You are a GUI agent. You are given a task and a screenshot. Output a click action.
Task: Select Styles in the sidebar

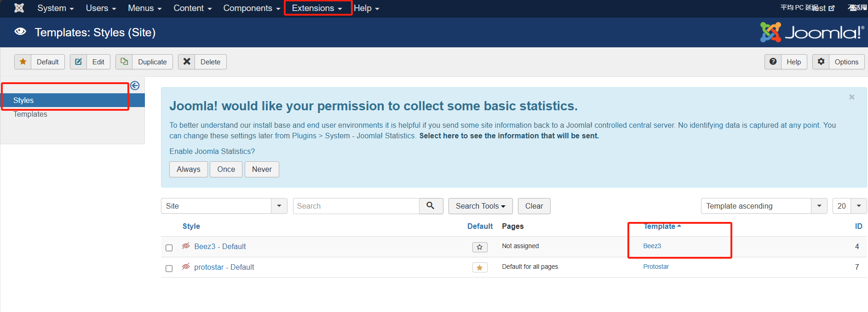coord(73,100)
